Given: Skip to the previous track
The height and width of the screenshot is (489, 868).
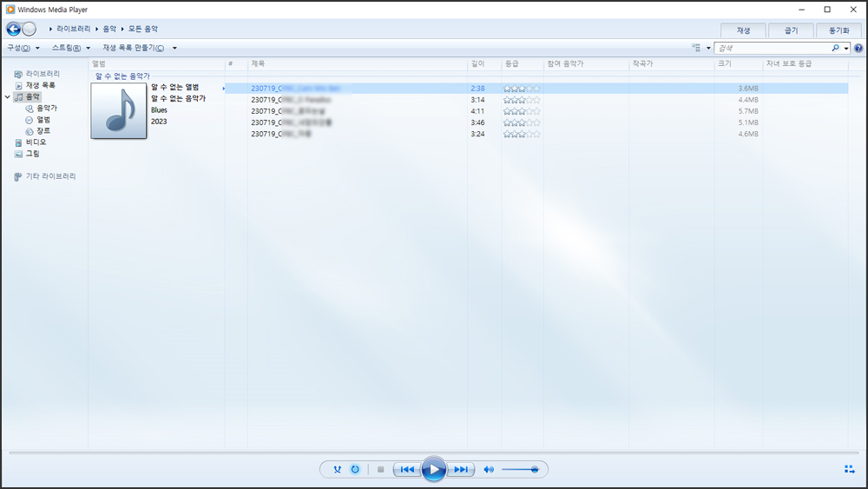Looking at the screenshot, I should coord(407,470).
